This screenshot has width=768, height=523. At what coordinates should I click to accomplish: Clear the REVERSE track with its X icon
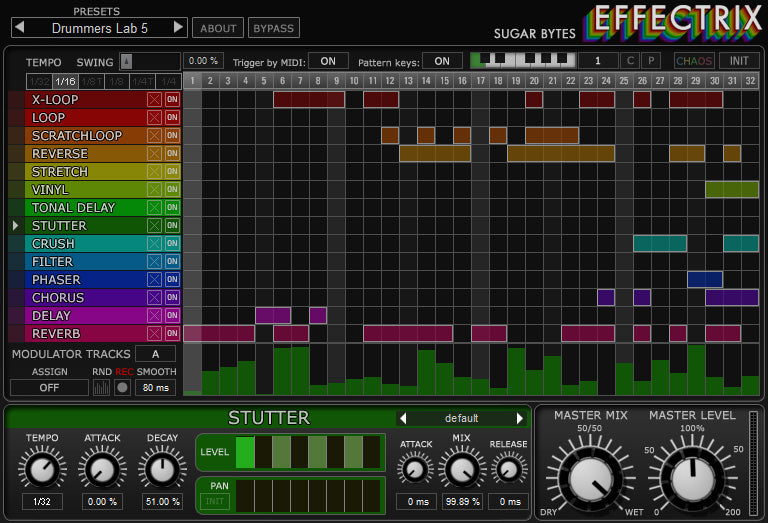coord(154,154)
